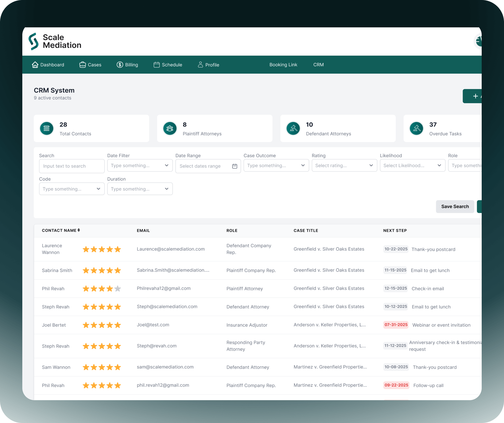504x423 pixels.
Task: Click the Save Search button
Action: tap(455, 206)
